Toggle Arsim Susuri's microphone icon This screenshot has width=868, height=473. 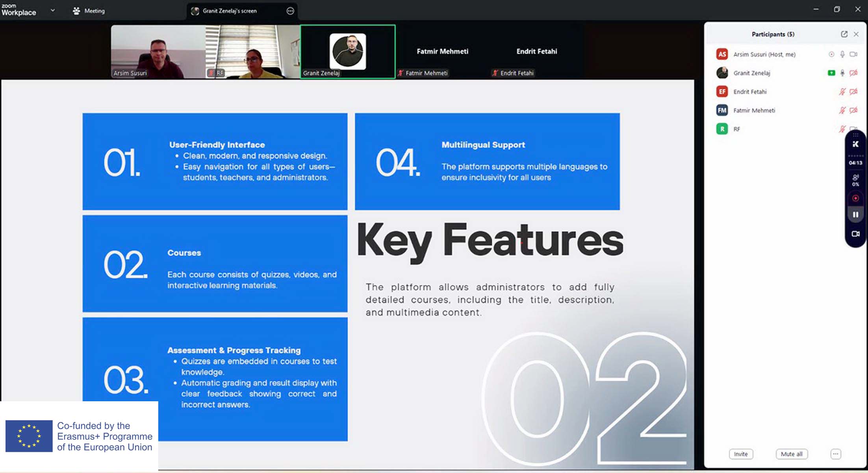pos(842,54)
